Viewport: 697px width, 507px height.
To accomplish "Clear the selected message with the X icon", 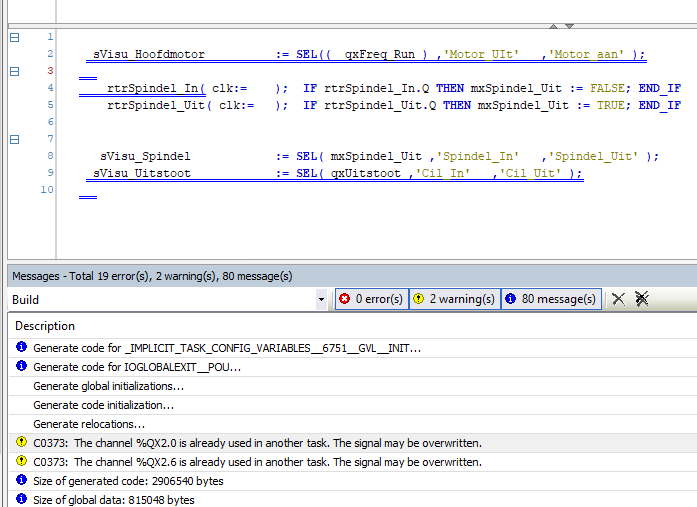I will tap(619, 299).
